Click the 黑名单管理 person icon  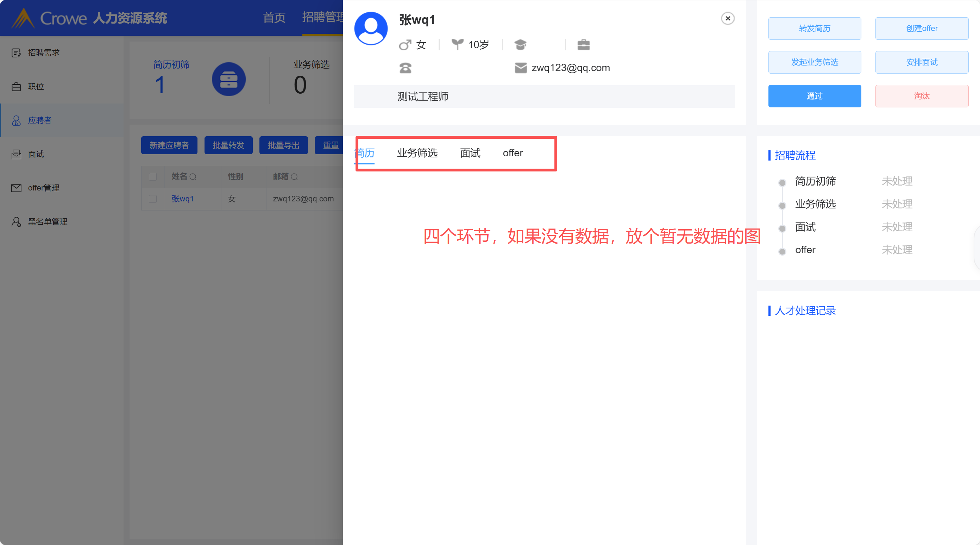[x=16, y=222]
